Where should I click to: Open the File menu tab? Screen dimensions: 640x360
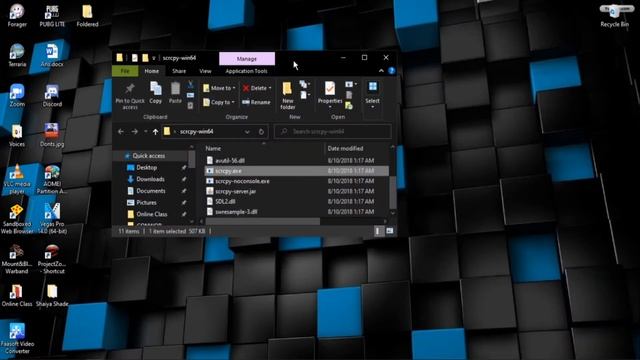pyautogui.click(x=125, y=71)
